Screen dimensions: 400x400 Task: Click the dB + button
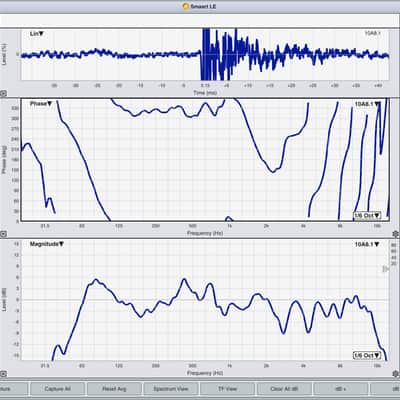tap(341, 389)
